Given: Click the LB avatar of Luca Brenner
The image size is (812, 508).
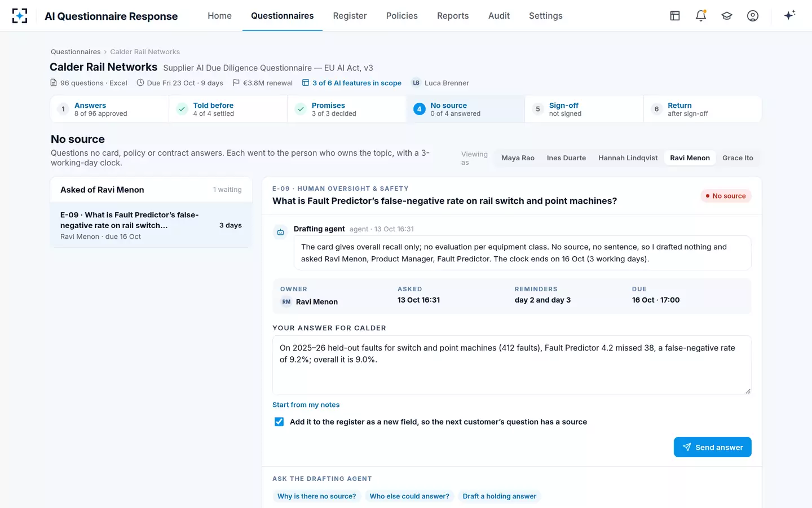Looking at the screenshot, I should click(416, 83).
